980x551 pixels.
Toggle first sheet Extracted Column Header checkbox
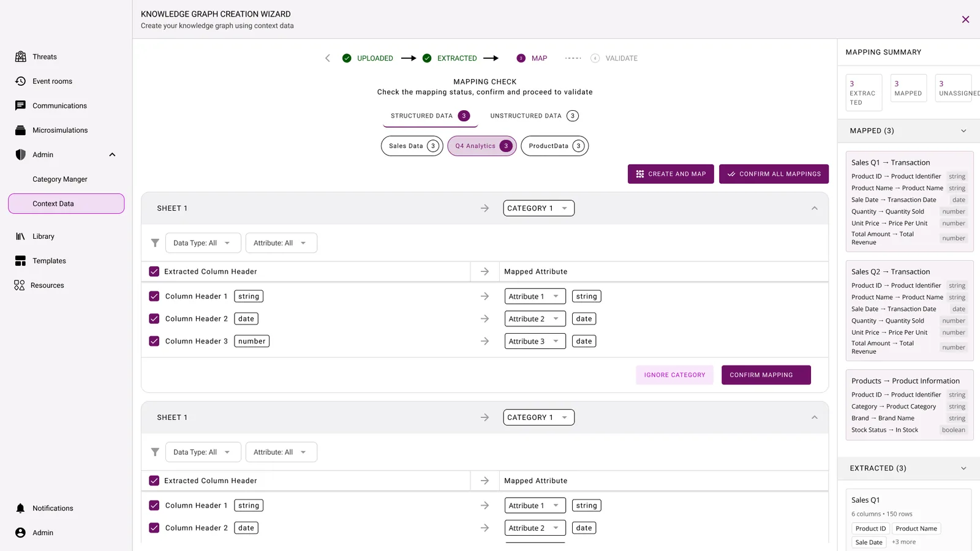(154, 272)
